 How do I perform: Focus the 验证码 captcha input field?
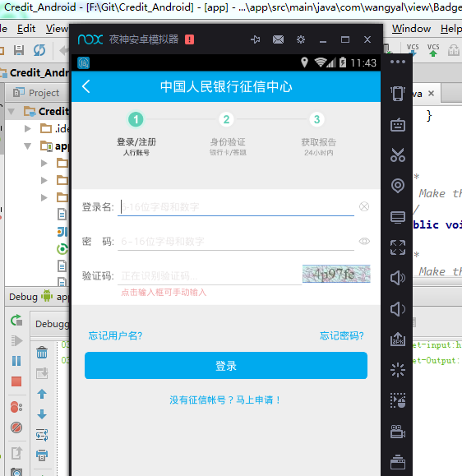(x=210, y=276)
